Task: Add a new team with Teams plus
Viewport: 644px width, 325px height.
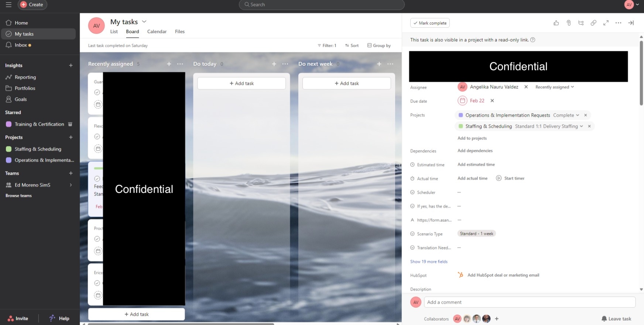Action: 71,173
